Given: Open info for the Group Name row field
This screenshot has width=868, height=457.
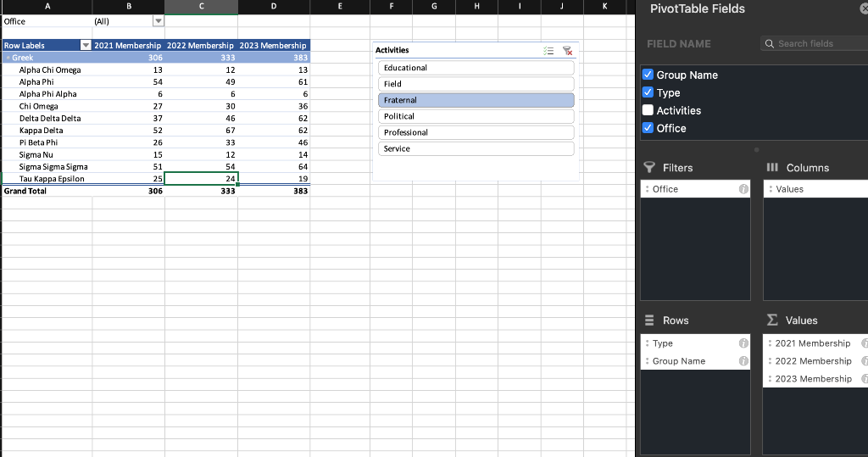Looking at the screenshot, I should [x=743, y=361].
